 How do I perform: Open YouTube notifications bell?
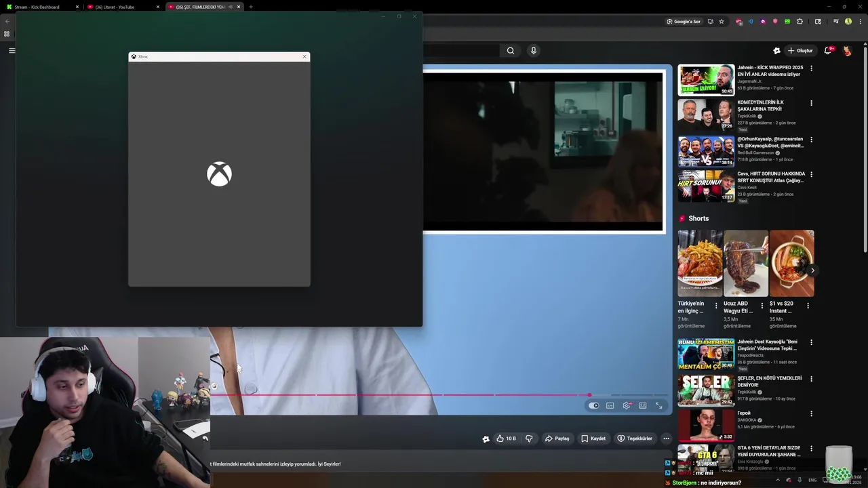point(828,50)
